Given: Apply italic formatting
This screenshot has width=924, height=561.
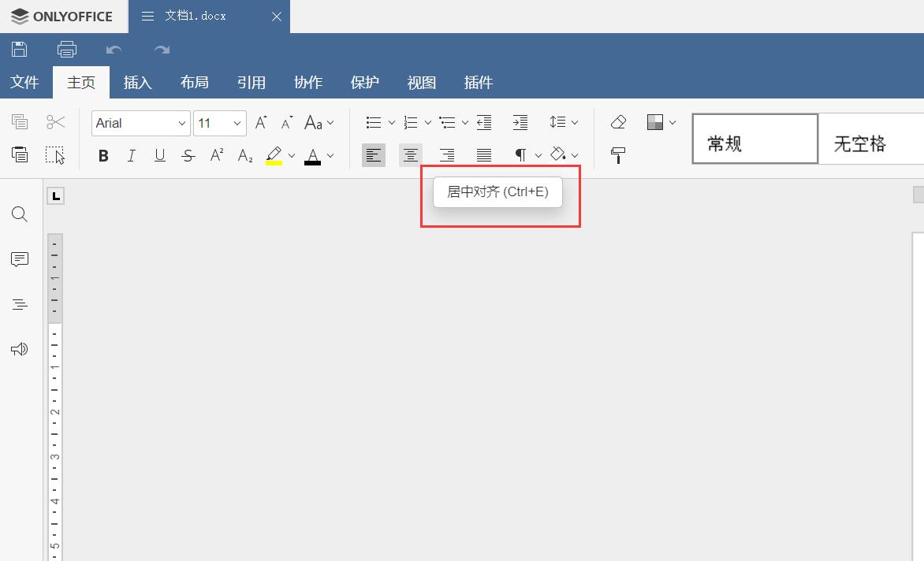Looking at the screenshot, I should click(131, 155).
